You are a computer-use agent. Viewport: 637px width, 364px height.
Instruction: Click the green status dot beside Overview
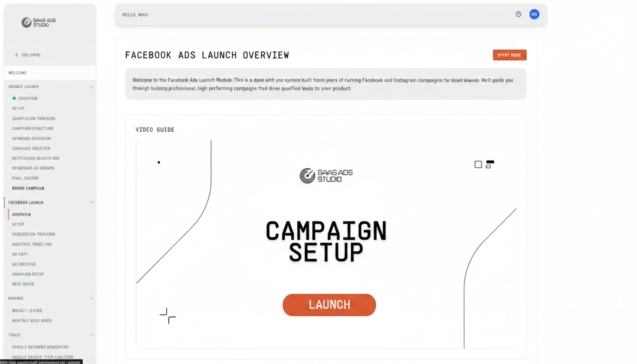pos(14,98)
